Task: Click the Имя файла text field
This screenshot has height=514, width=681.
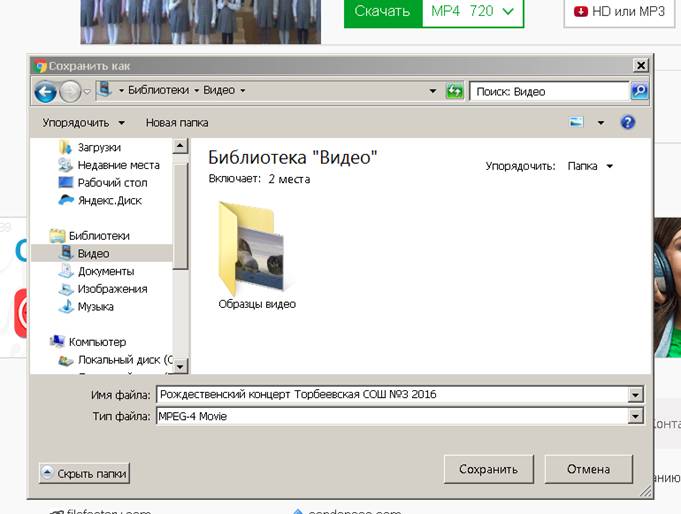Action: (x=391, y=395)
